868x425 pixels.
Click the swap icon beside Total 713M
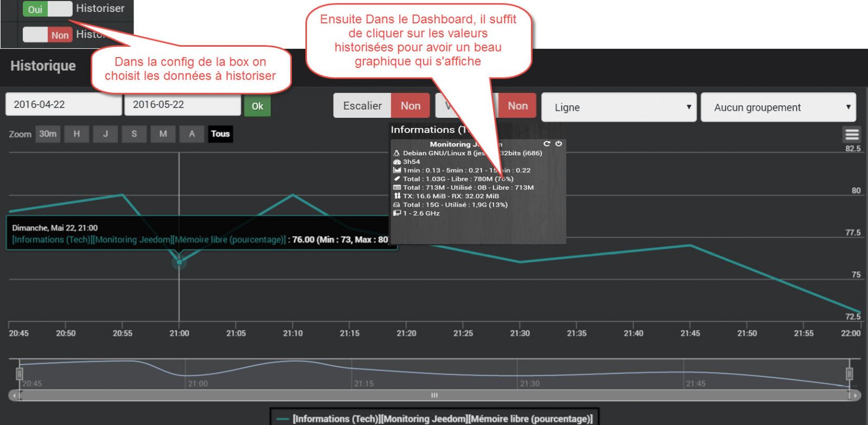pos(397,187)
